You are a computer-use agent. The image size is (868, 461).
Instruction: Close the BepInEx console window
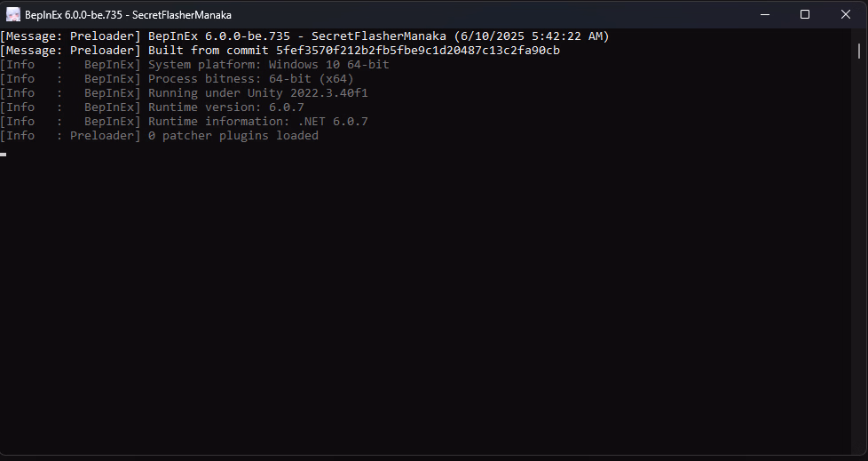click(845, 15)
